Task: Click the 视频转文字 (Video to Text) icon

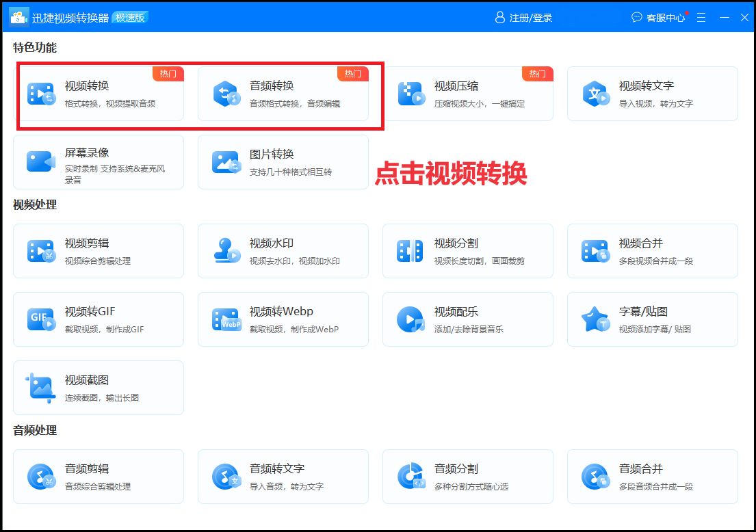Action: click(595, 94)
